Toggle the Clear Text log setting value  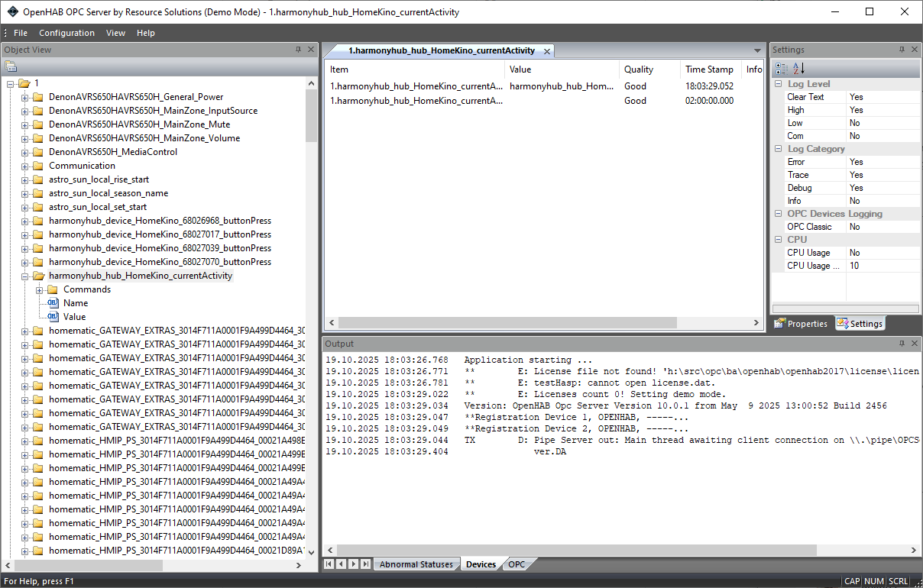(883, 97)
